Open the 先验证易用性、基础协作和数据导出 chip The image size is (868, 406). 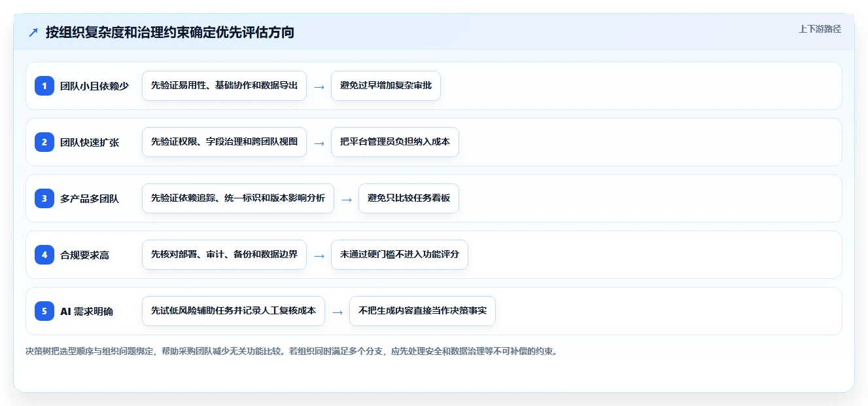point(224,86)
